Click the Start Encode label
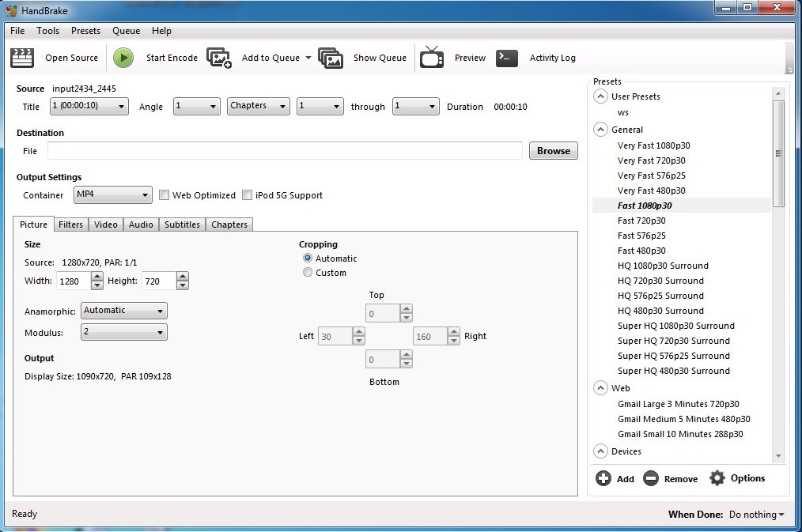 172,58
